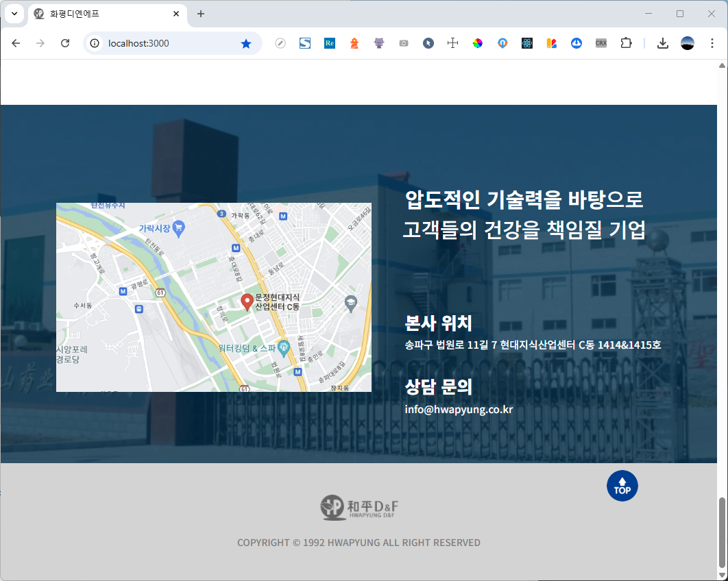Click the info@hwapyung.co.kr email address
728x581 pixels.
pyautogui.click(x=459, y=410)
